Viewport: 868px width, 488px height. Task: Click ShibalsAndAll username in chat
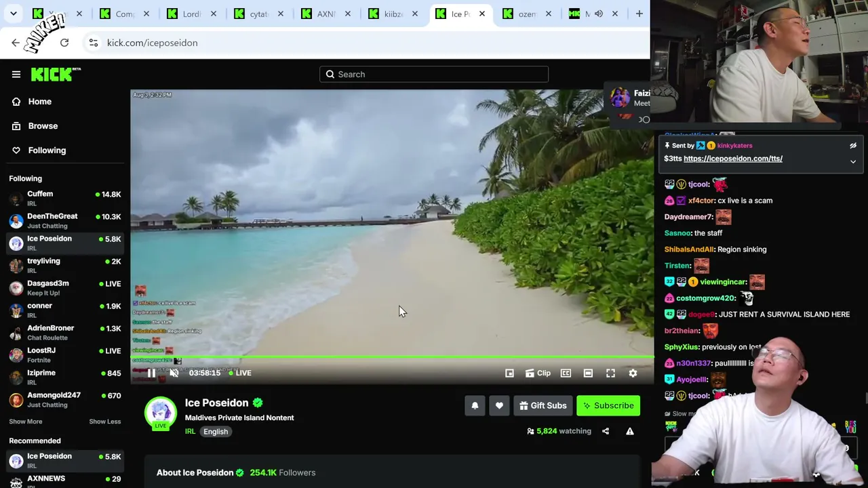coord(689,249)
